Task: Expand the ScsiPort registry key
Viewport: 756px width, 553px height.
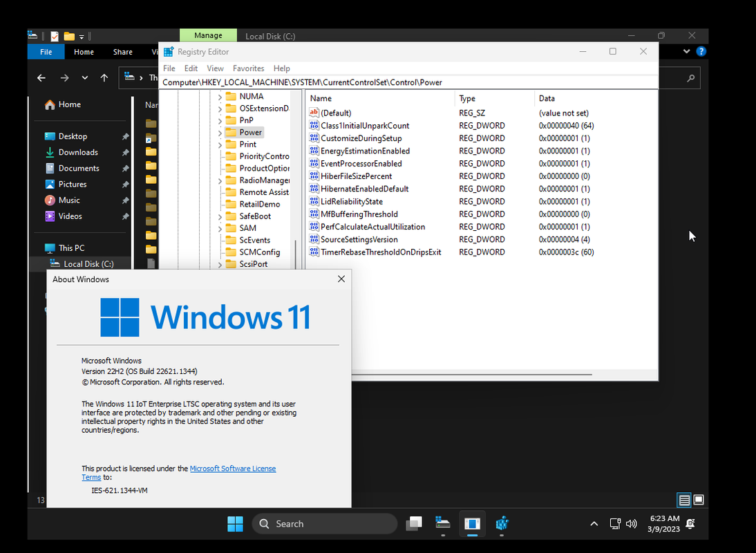Action: point(220,264)
